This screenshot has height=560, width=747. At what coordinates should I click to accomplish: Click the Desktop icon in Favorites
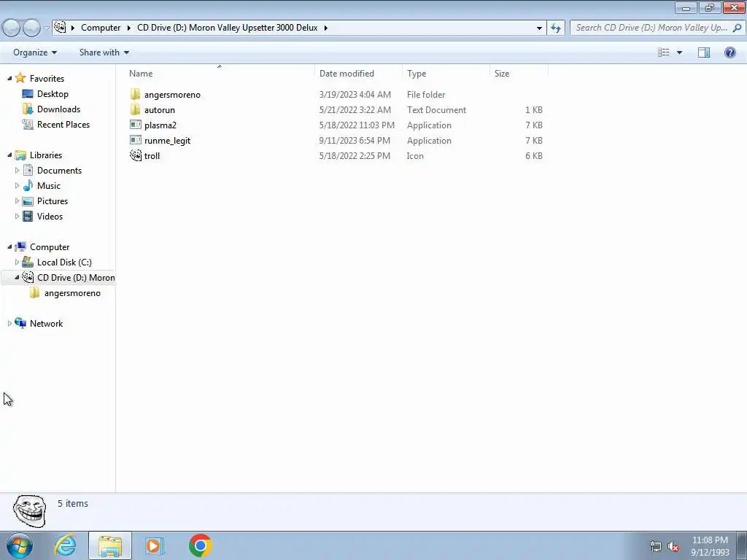click(x=28, y=94)
